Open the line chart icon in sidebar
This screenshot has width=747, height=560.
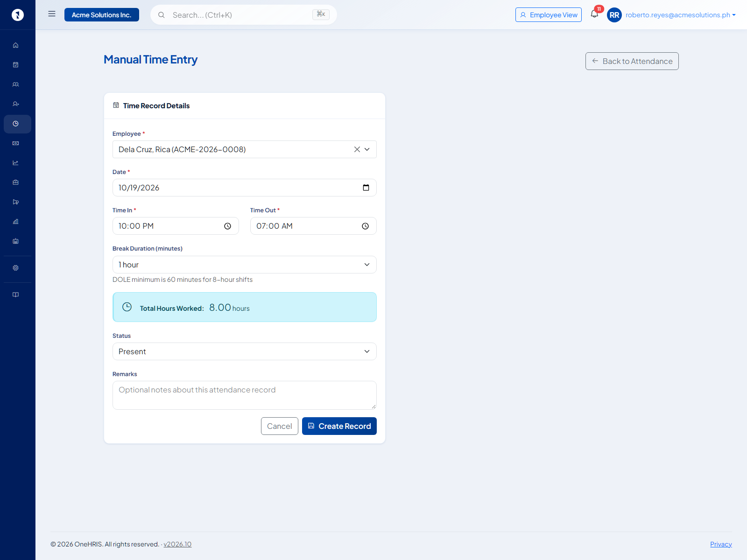[x=15, y=163]
